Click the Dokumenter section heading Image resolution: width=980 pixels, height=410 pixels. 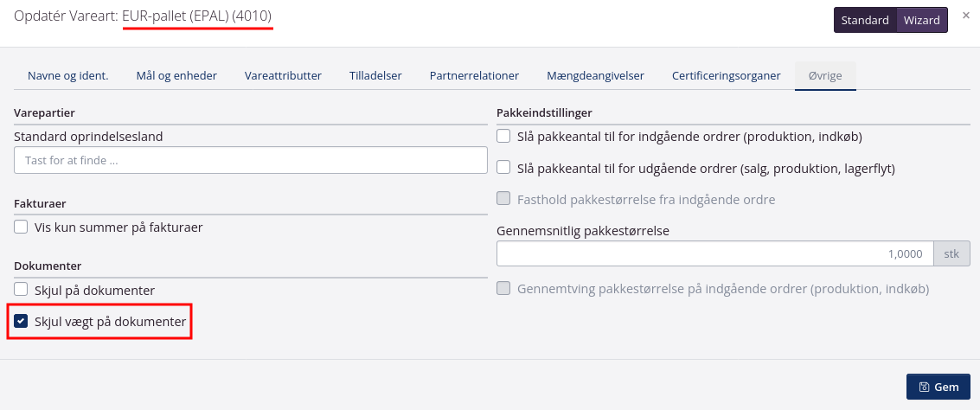[x=48, y=266]
